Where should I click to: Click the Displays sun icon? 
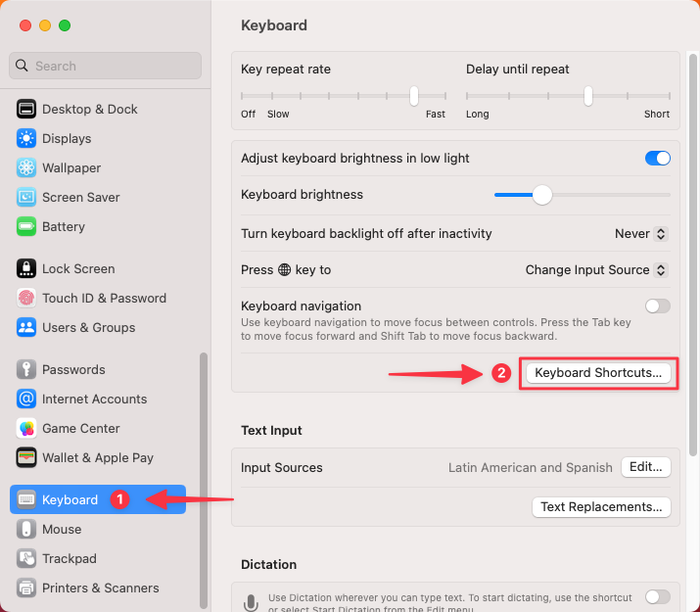[x=26, y=138]
